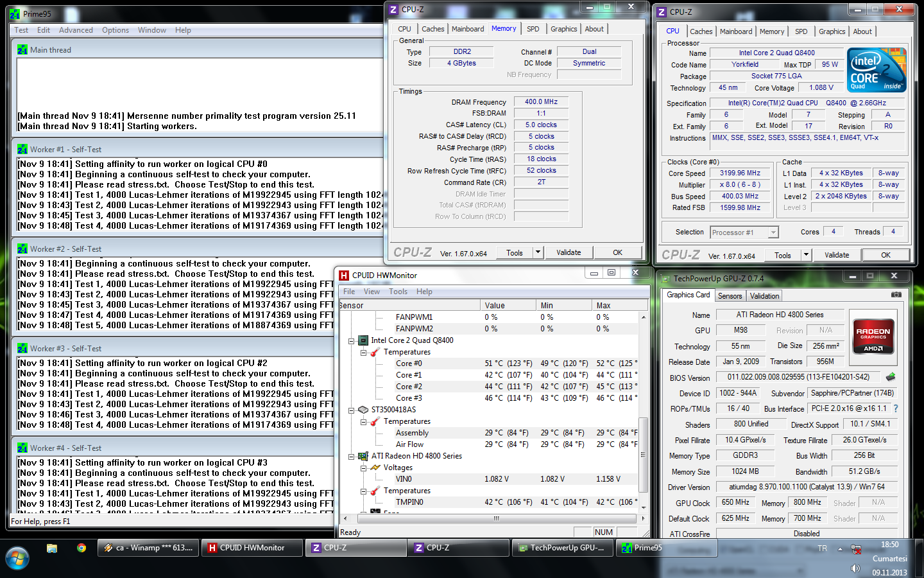Click the HWMonitor vertical scrollbar thumb
Screen dimensions: 924x578
(x=643, y=455)
